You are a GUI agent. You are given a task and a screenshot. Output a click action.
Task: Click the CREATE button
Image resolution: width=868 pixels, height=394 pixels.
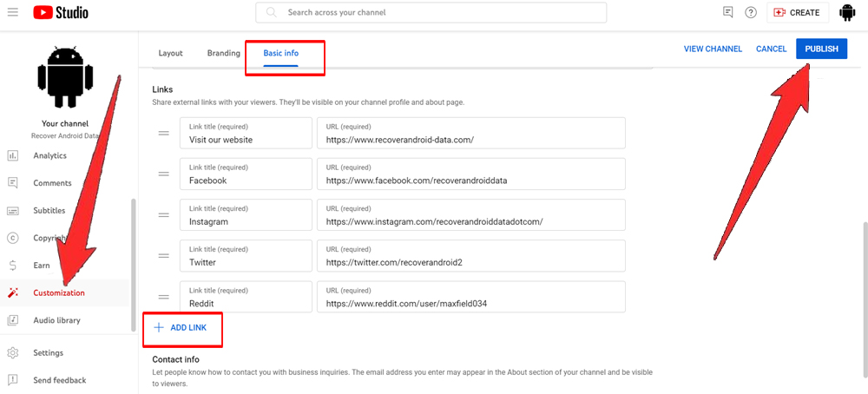click(796, 13)
